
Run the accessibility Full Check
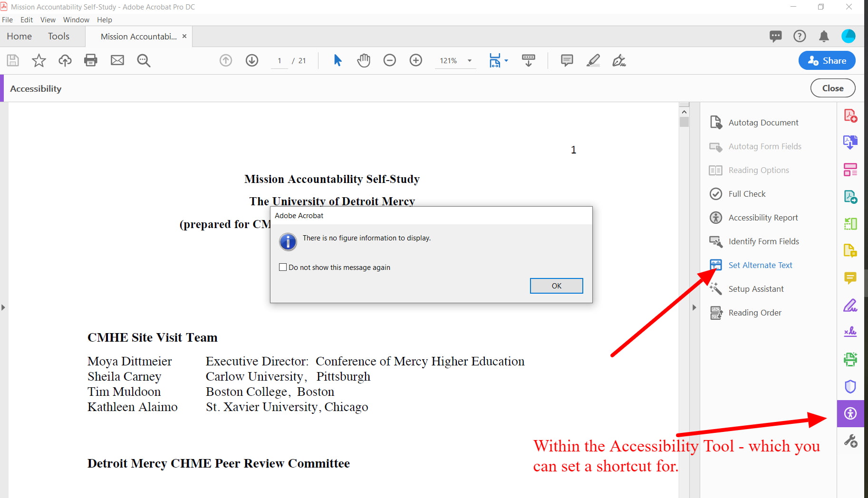pyautogui.click(x=737, y=194)
